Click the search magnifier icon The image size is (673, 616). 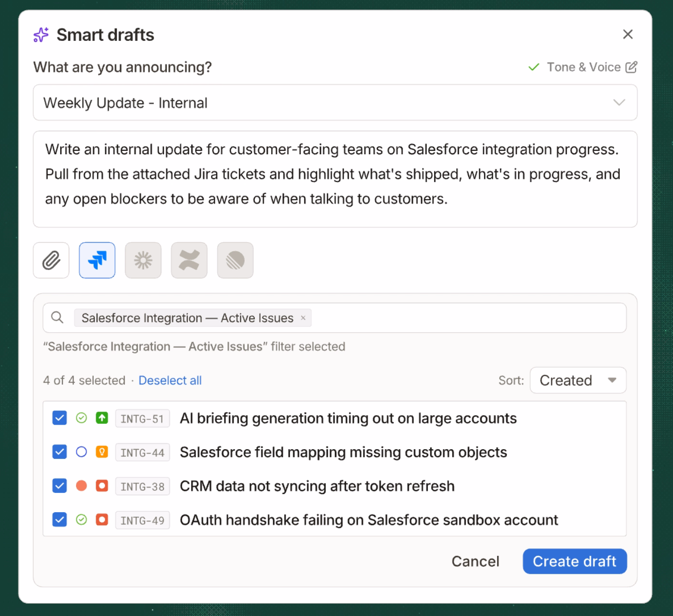click(57, 318)
